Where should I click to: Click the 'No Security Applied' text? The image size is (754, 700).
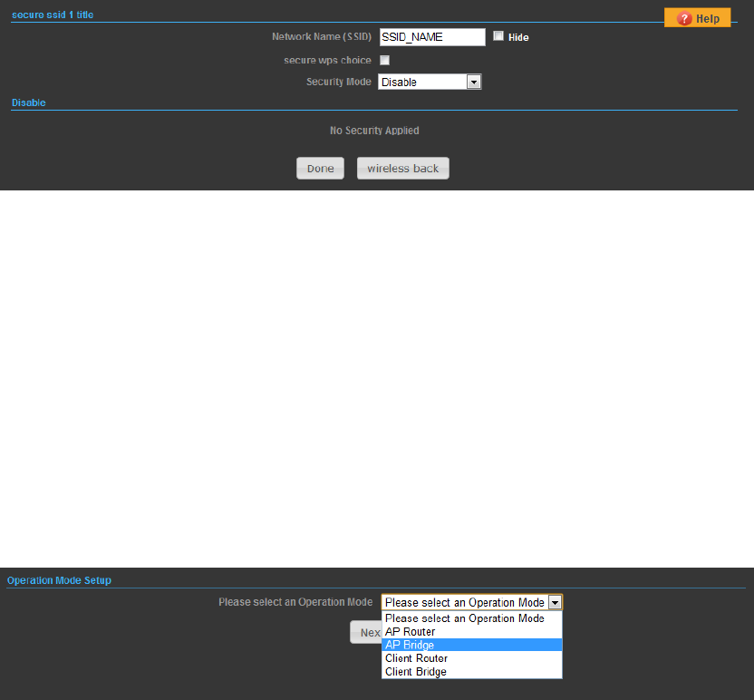point(374,131)
